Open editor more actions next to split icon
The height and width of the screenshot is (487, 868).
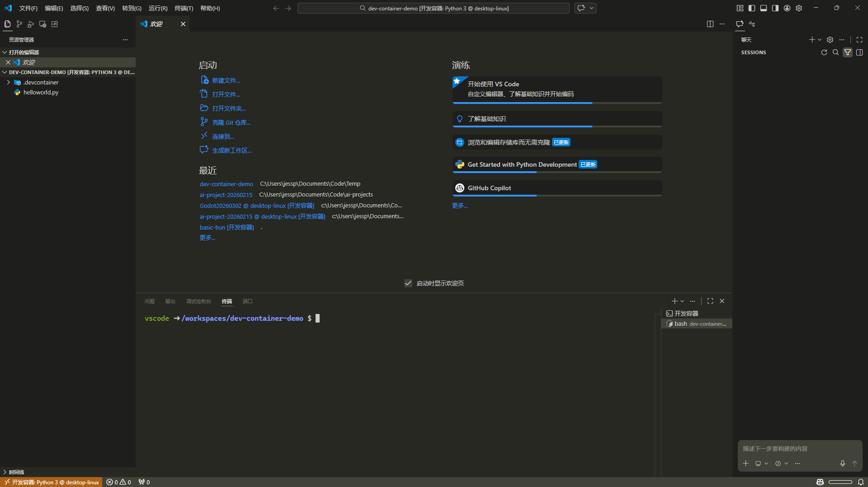[x=722, y=24]
